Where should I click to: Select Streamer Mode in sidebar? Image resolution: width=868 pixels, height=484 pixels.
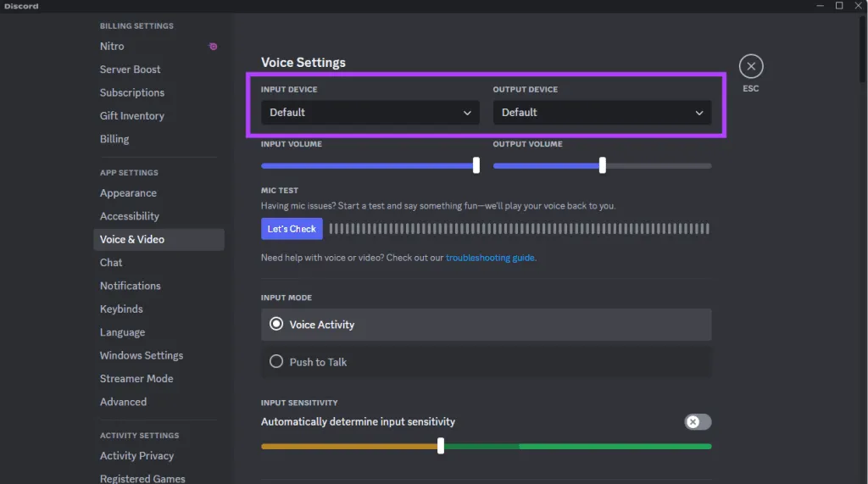136,379
